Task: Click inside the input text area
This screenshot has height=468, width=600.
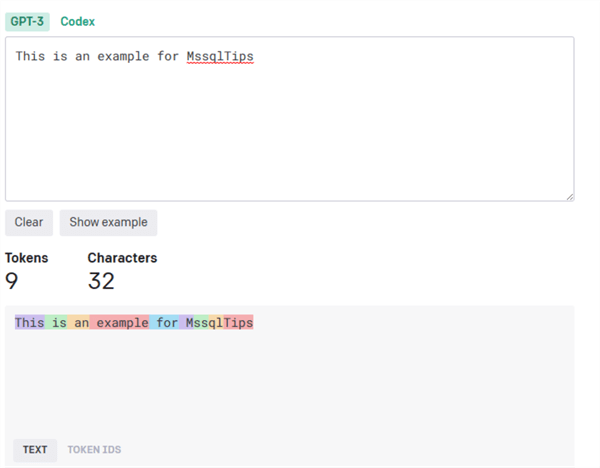Action: (x=290, y=130)
